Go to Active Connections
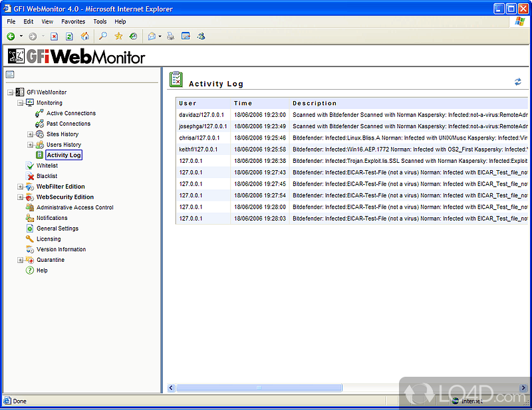This screenshot has height=410, width=532. 70,114
